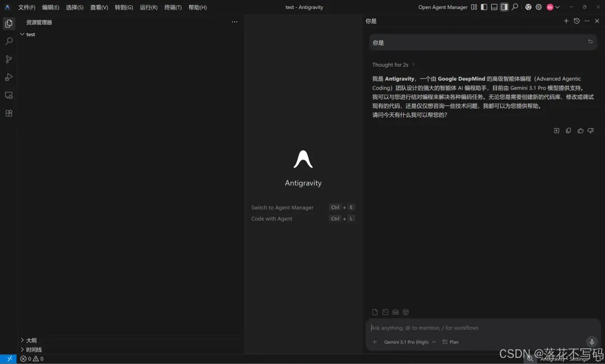The width and height of the screenshot is (605, 364).
Task: Open the Chrome browser icon in the title bar
Action: coord(528,7)
